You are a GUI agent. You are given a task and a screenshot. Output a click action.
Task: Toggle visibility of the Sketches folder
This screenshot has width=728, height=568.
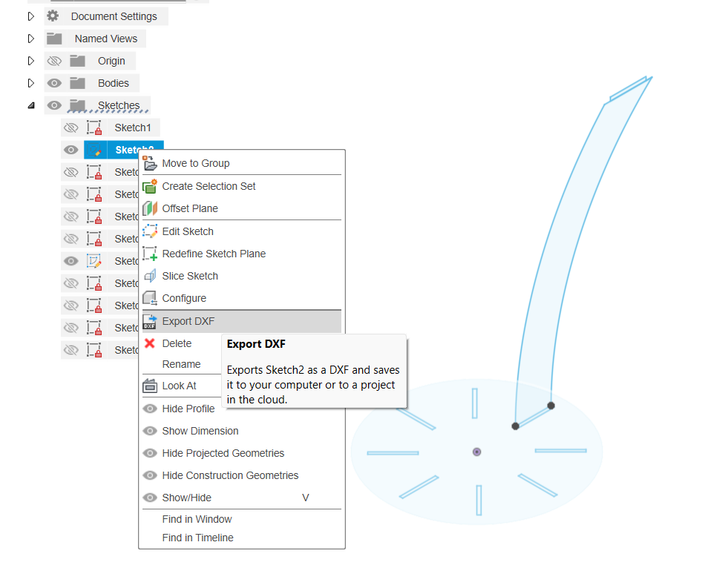[54, 105]
